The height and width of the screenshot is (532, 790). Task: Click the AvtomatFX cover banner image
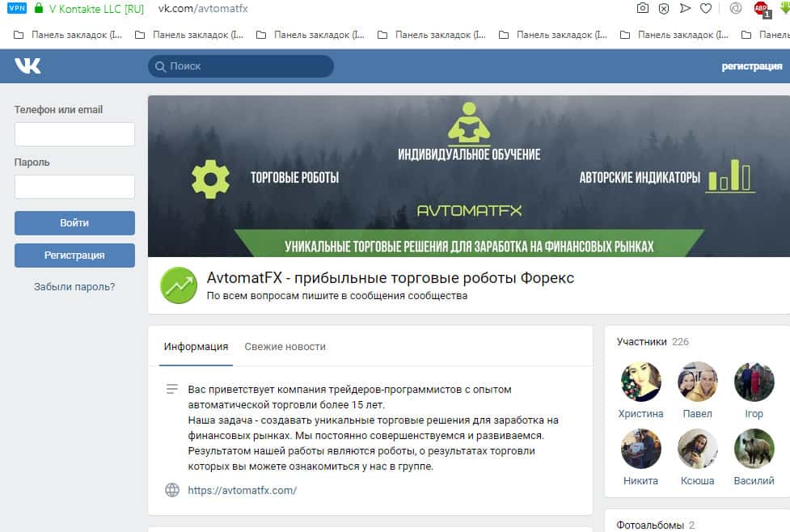(x=469, y=175)
